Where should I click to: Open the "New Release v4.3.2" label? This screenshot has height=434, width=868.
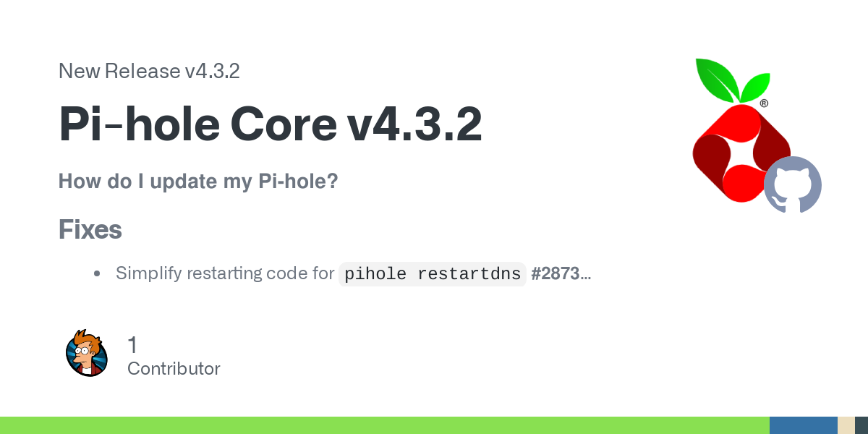coord(149,71)
